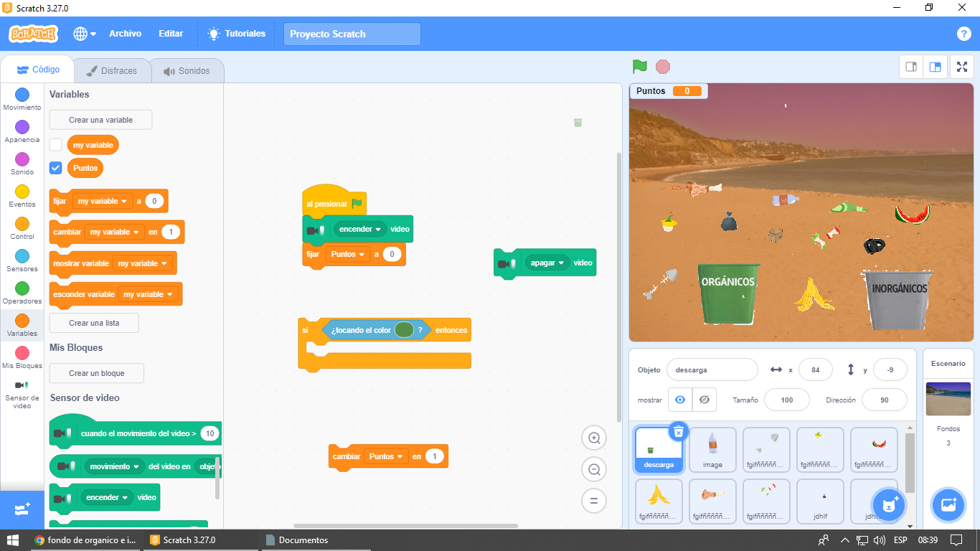Switch to the Disfraces tab
980x551 pixels.
pyautogui.click(x=112, y=71)
